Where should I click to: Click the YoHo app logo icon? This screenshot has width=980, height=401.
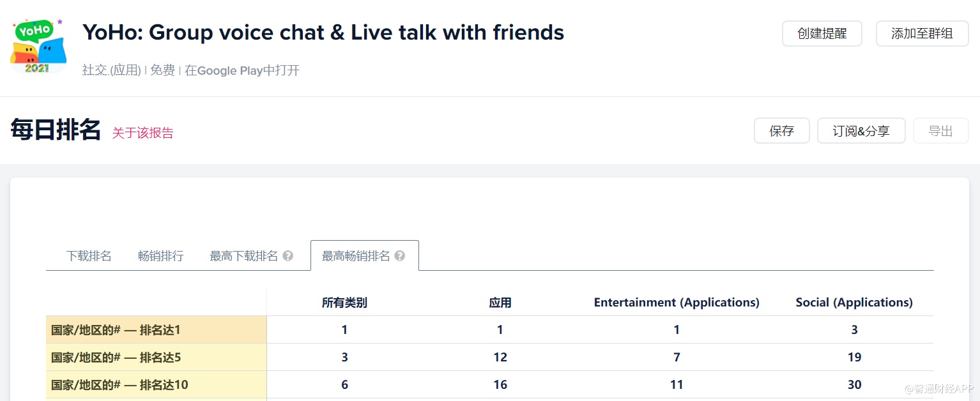pos(38,46)
